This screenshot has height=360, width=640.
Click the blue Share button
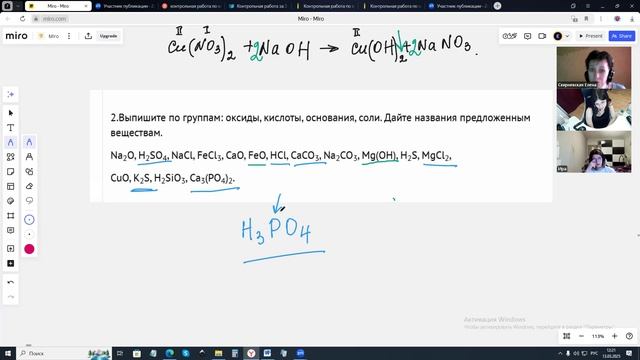(622, 36)
